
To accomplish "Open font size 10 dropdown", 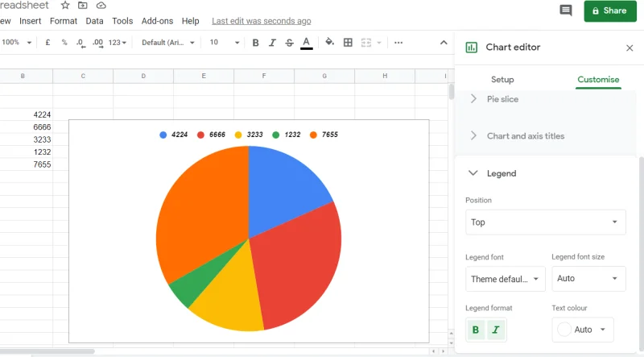I will (225, 43).
